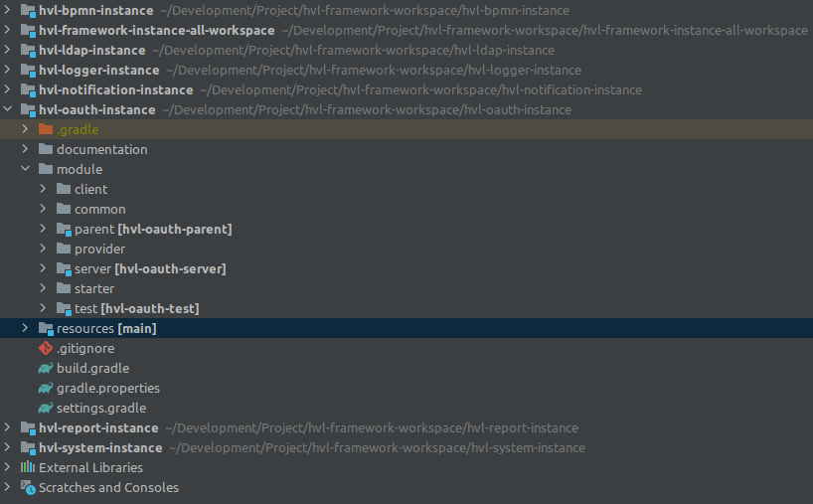Click the gradle.properties file icon
The height and width of the screenshot is (504, 813).
point(46,388)
